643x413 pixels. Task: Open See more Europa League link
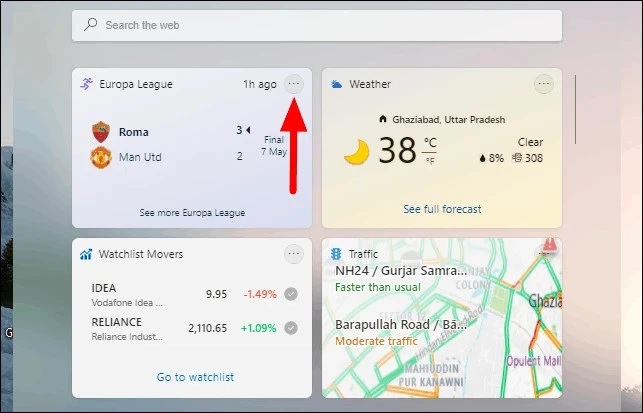pyautogui.click(x=192, y=213)
